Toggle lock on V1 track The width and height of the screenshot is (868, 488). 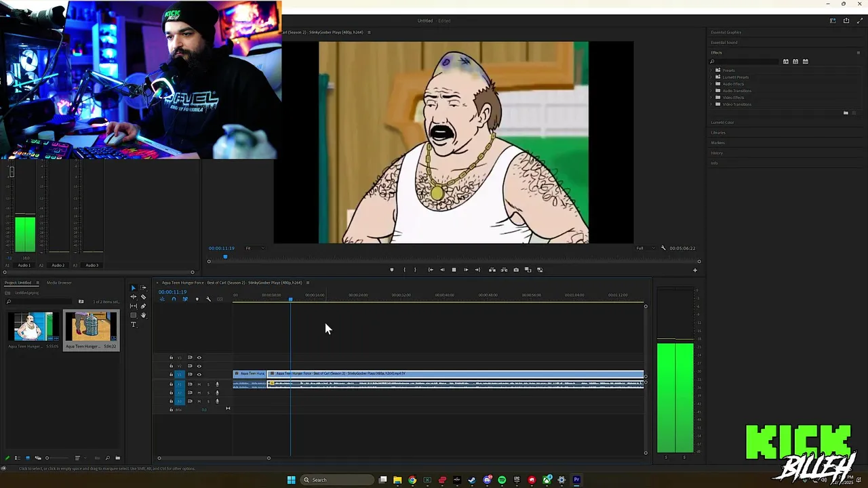pyautogui.click(x=171, y=375)
